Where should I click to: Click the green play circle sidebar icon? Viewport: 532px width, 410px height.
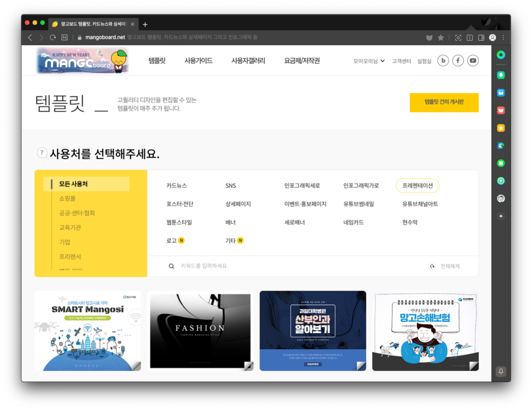coord(501,181)
